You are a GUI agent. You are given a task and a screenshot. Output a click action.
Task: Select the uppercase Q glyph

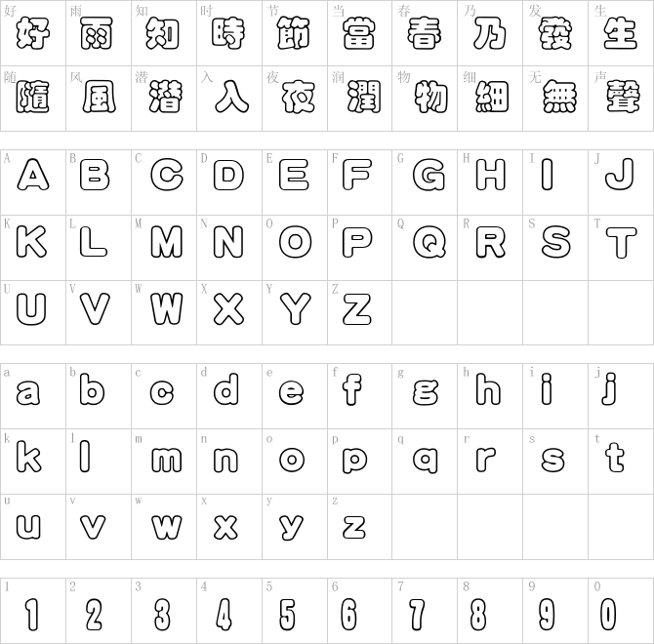pyautogui.click(x=429, y=242)
